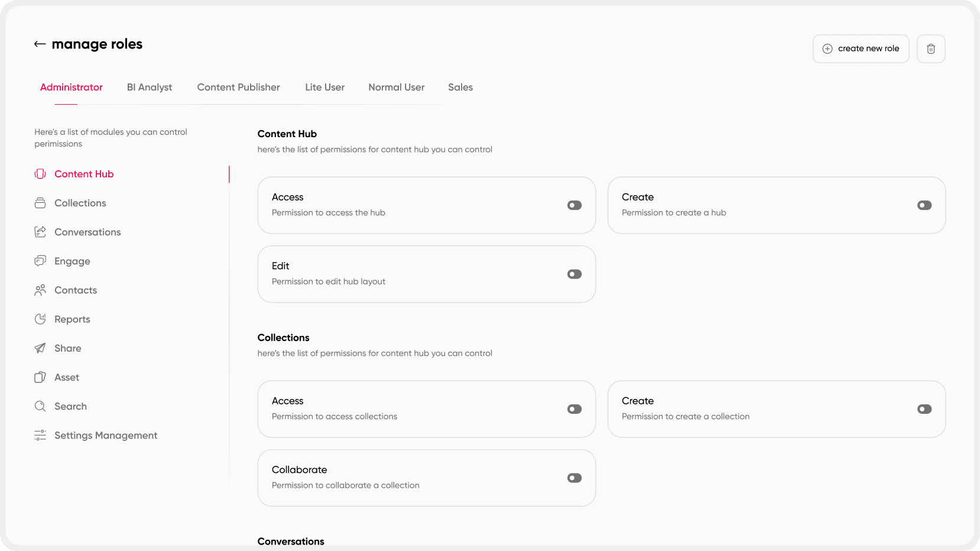Switch to the BI Analyst role tab
The height and width of the screenshot is (551, 980).
150,87
